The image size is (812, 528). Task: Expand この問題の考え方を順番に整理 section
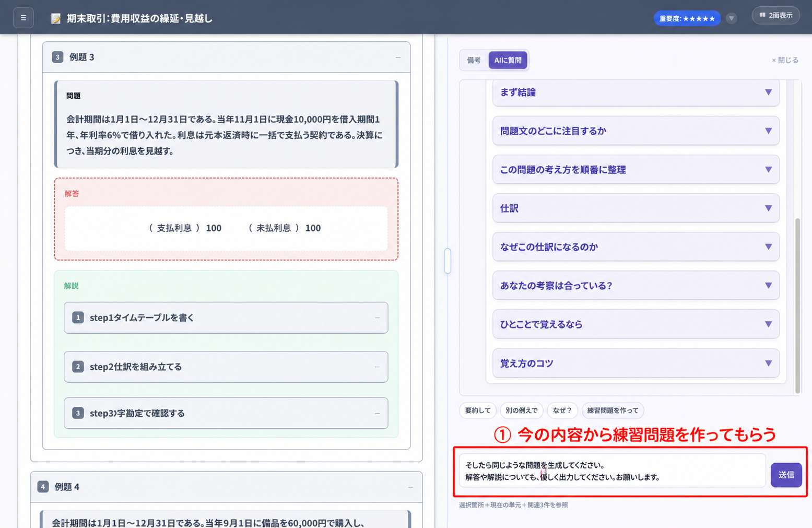(636, 170)
